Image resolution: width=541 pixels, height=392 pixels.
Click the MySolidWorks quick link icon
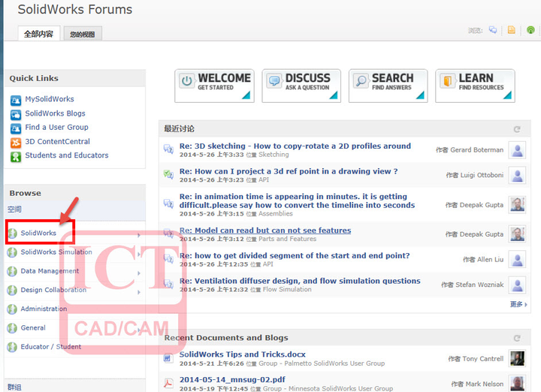tap(16, 100)
